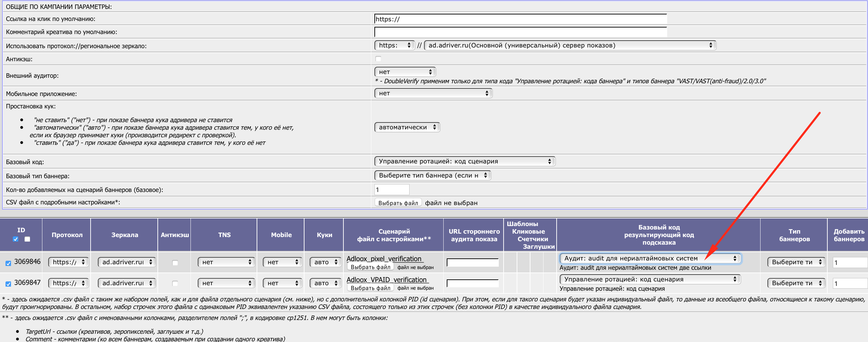Open the Протокол dropdown in row 3069846
This screenshot has height=342, width=868.
point(68,262)
